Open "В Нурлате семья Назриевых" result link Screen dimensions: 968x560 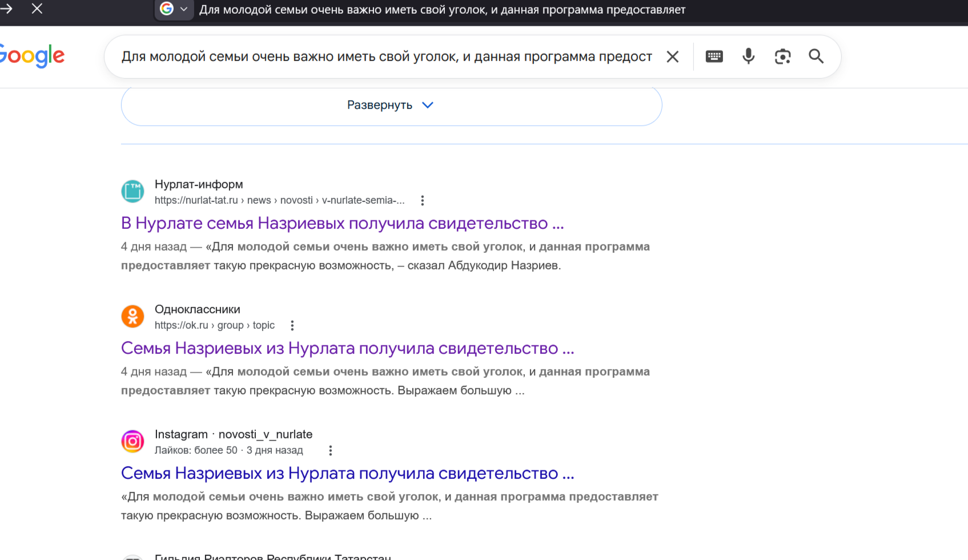click(x=342, y=223)
